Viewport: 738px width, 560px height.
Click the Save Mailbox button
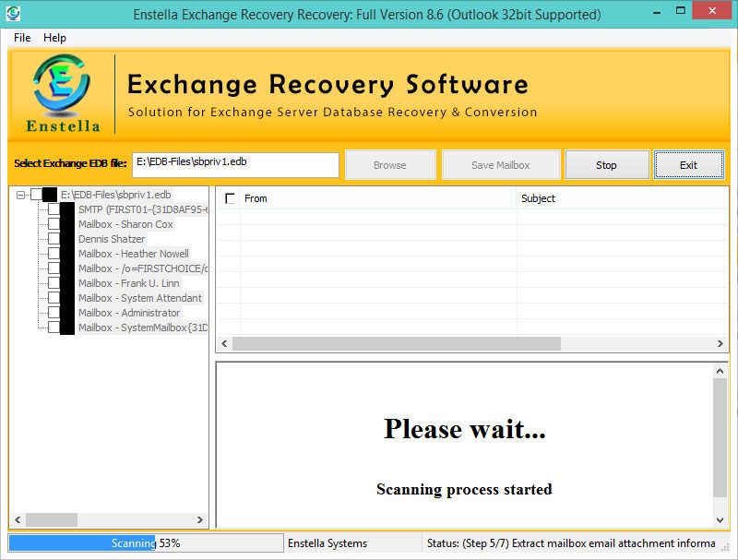point(501,165)
